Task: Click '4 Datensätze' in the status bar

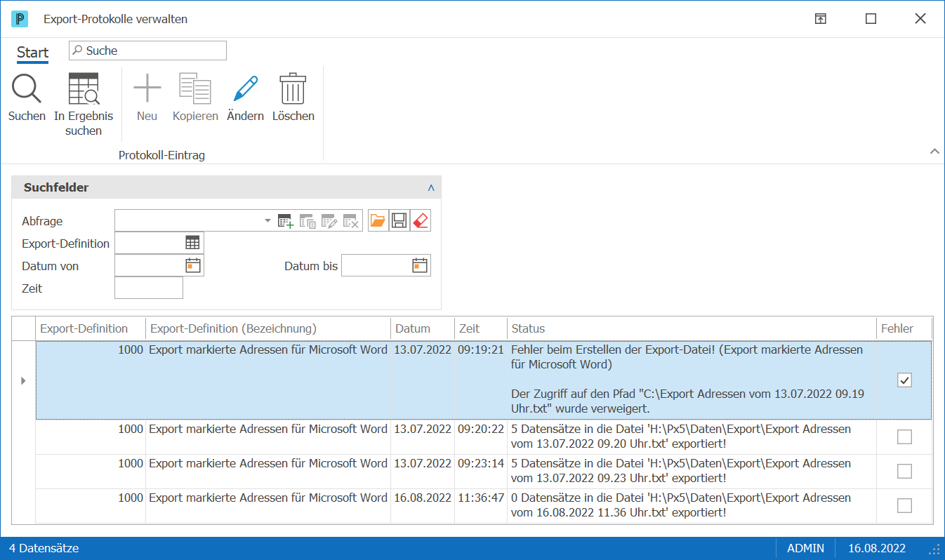Action: (x=44, y=548)
